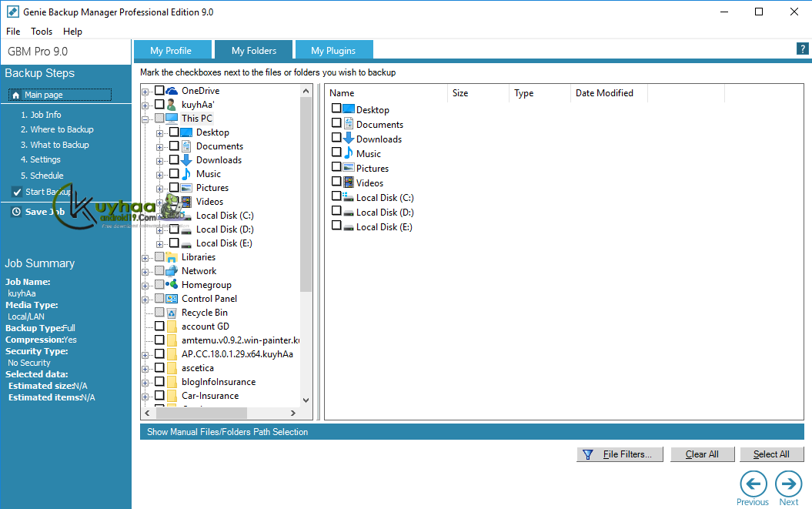Collapse the This PC tree node
Image resolution: width=812 pixels, height=509 pixels.
point(145,119)
